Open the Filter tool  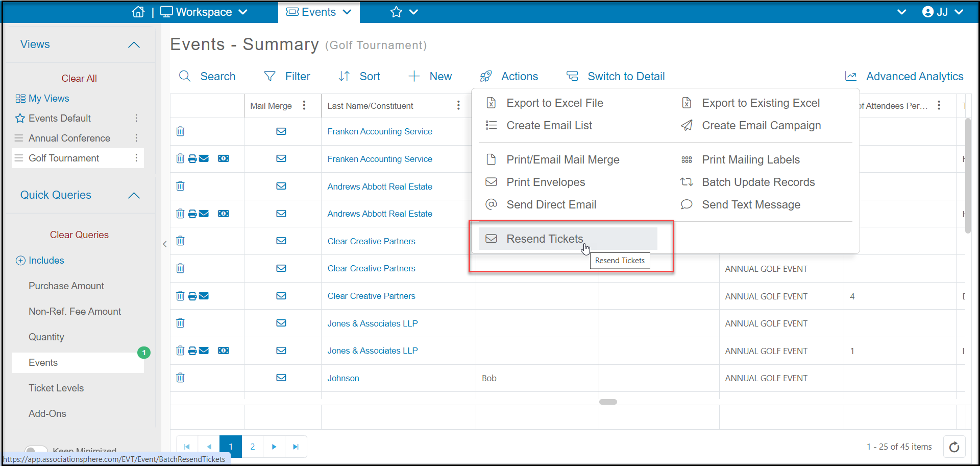[287, 76]
